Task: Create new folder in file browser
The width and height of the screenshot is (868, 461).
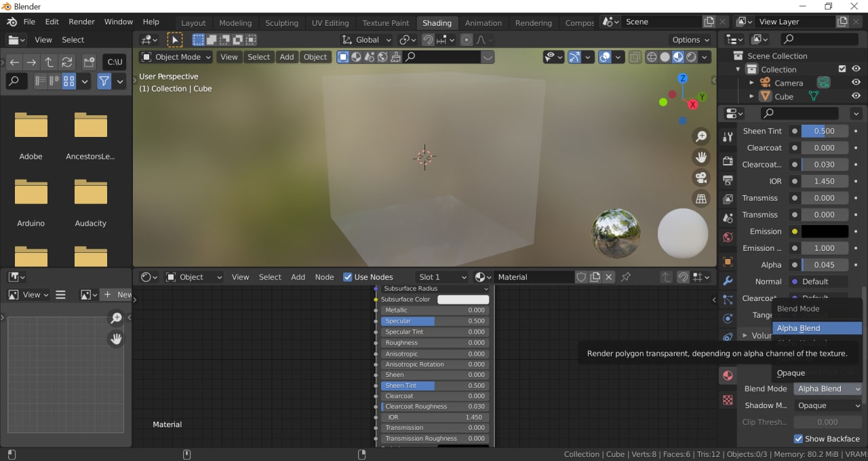Action: (x=89, y=62)
